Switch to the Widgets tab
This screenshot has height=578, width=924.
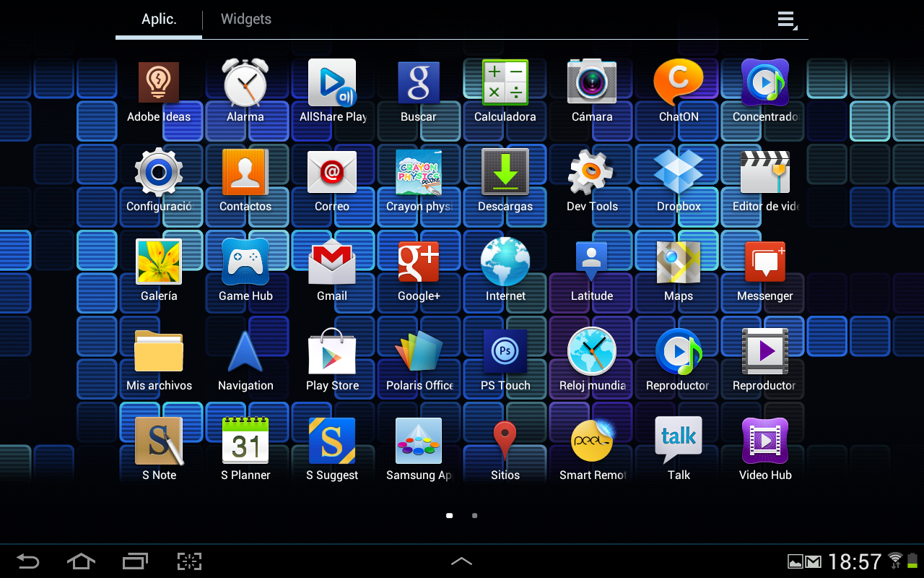[246, 20]
